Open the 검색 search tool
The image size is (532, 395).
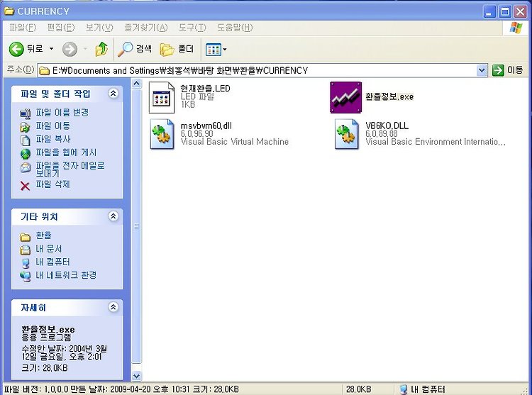135,49
